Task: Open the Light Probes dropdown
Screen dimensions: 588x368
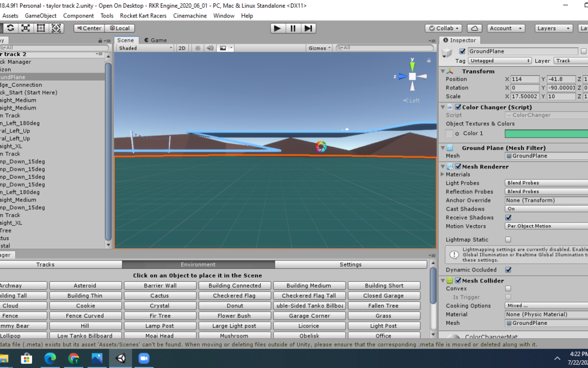Action: [x=547, y=183]
